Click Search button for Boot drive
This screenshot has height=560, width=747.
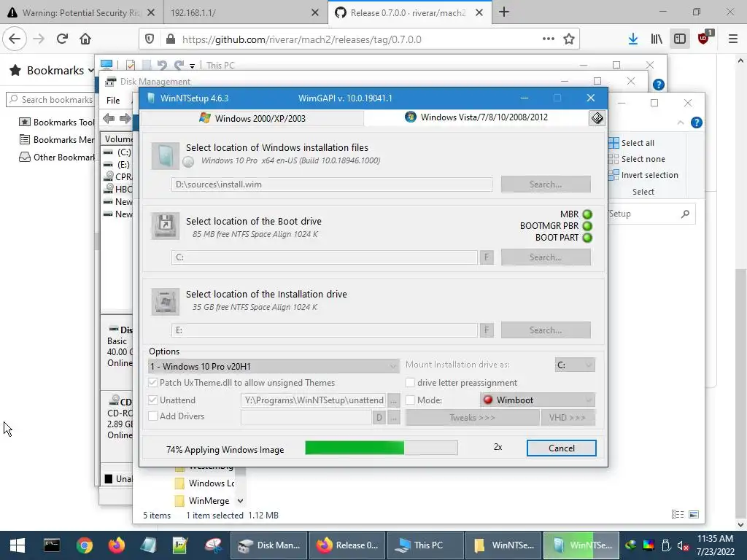coord(546,257)
